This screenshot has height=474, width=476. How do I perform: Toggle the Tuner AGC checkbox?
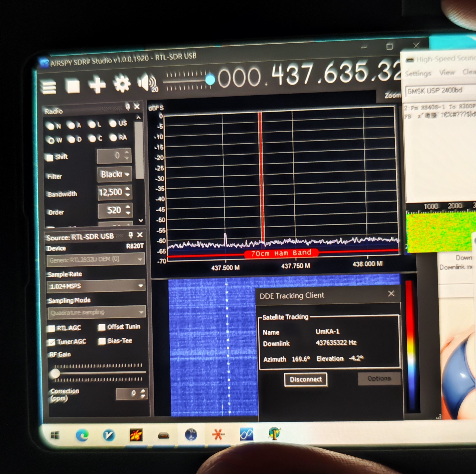click(52, 342)
